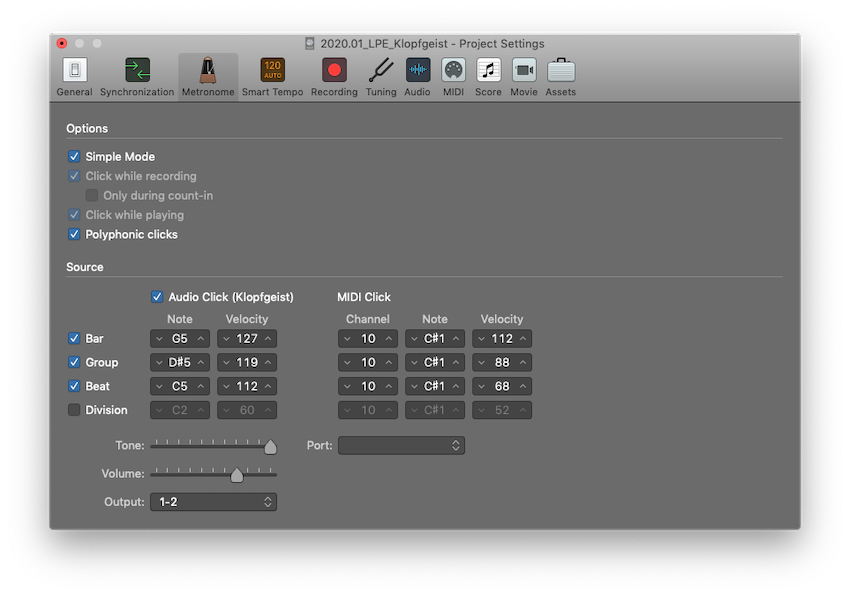
Task: Click the project document icon in title bar
Action: tap(310, 43)
